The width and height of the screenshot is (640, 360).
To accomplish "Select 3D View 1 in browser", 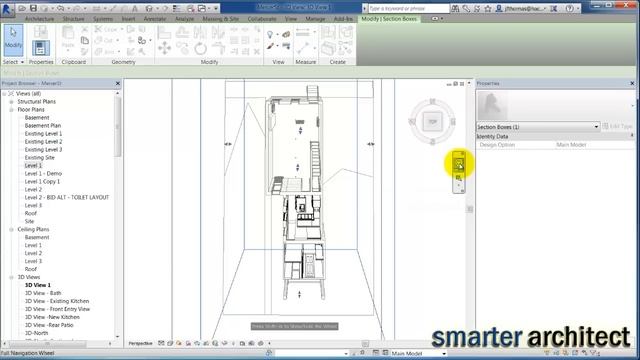I will coord(38,285).
